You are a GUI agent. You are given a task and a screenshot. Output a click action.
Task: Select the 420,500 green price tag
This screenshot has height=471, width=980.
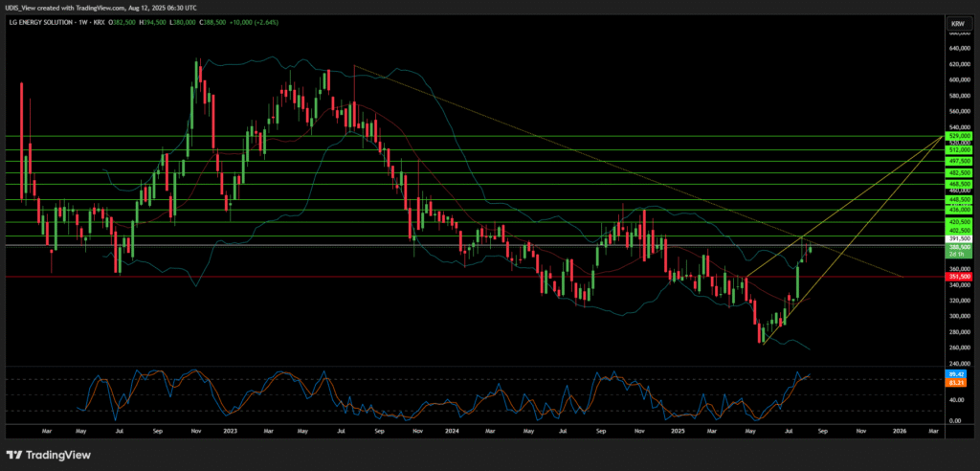959,221
